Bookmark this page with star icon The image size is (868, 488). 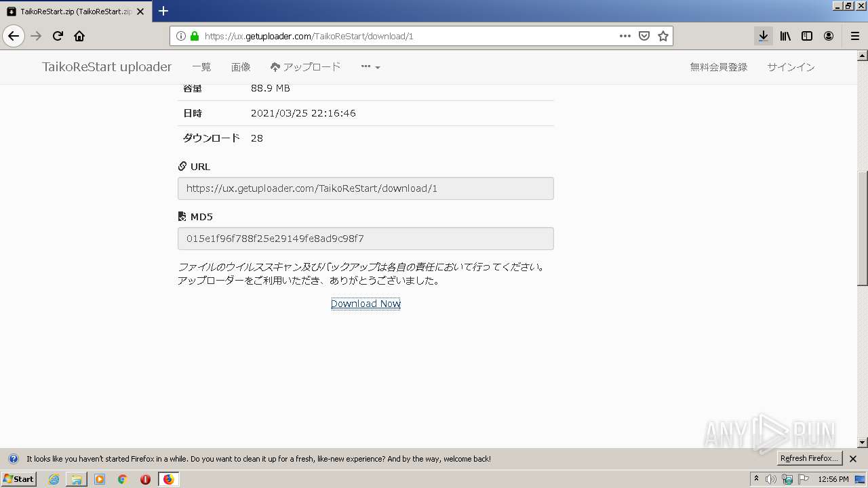663,36
